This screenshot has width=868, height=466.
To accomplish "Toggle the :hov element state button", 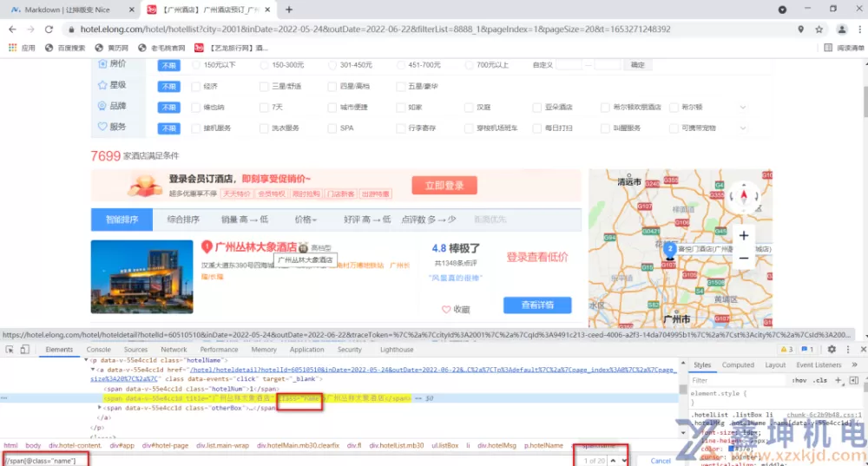I will click(x=799, y=380).
